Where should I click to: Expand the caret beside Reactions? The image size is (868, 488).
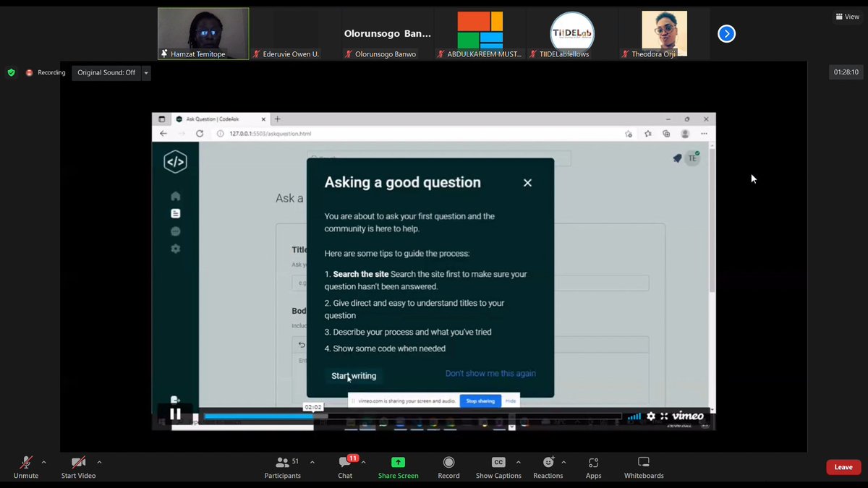[x=563, y=462]
